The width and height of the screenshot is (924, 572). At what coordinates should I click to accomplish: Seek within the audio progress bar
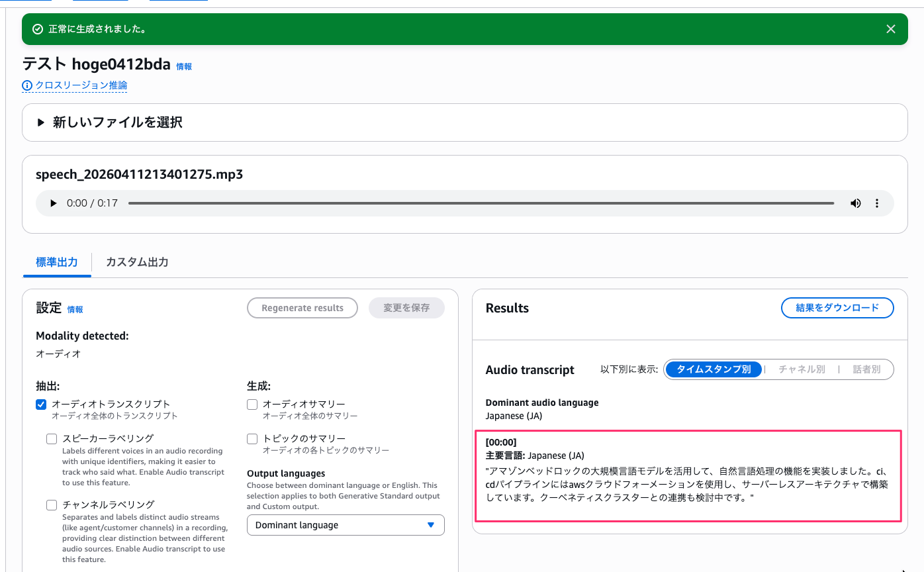click(481, 203)
